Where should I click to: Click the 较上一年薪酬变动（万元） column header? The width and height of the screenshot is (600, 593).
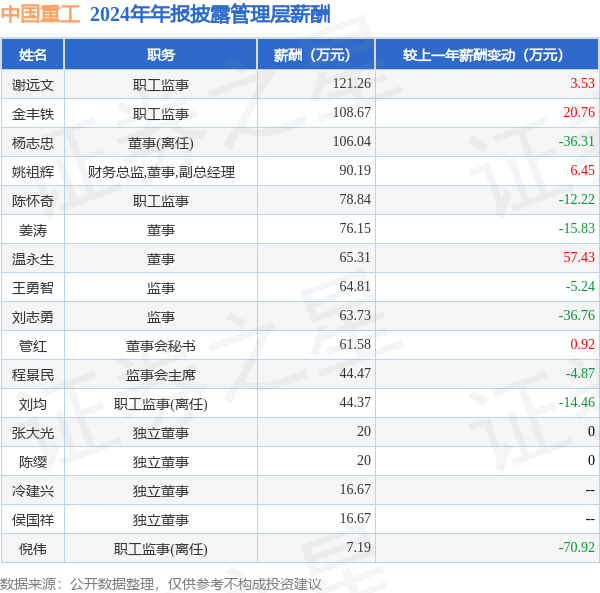(x=488, y=55)
